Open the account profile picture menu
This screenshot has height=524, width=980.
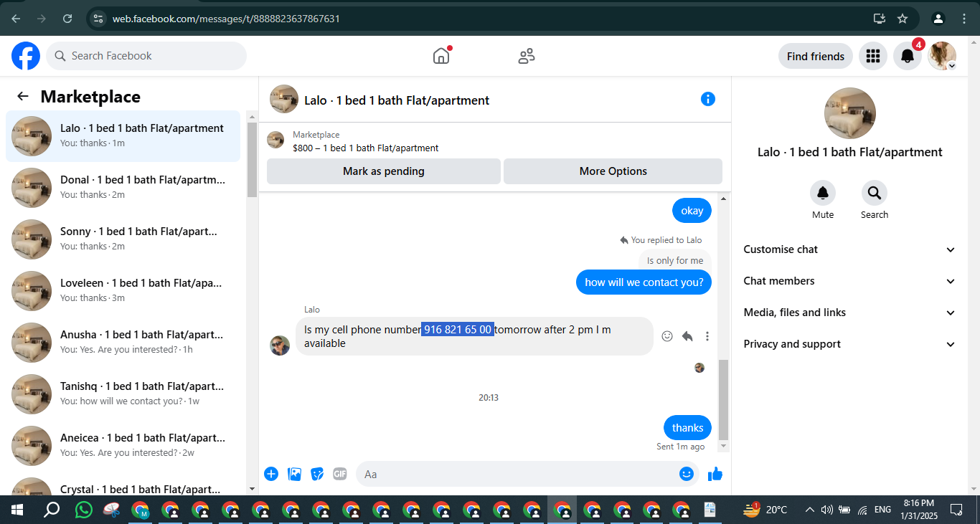(x=942, y=56)
